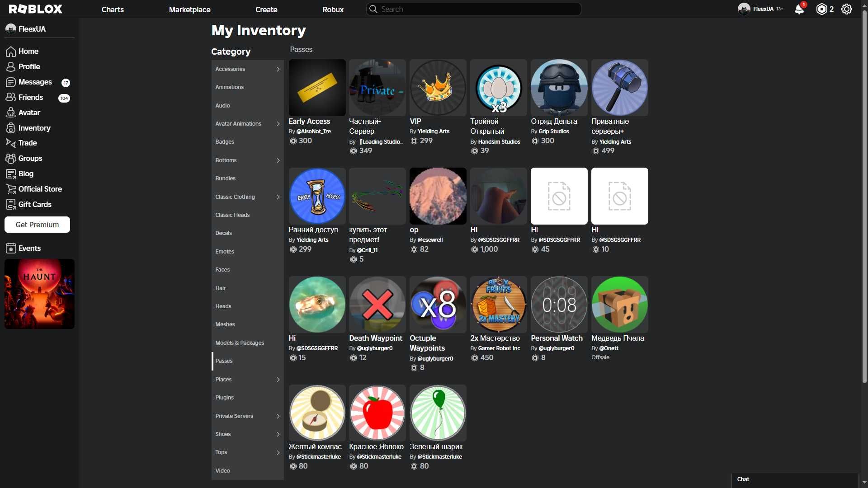The height and width of the screenshot is (488, 868).
Task: Open the Early Access pass thumbnail
Action: coord(317,88)
